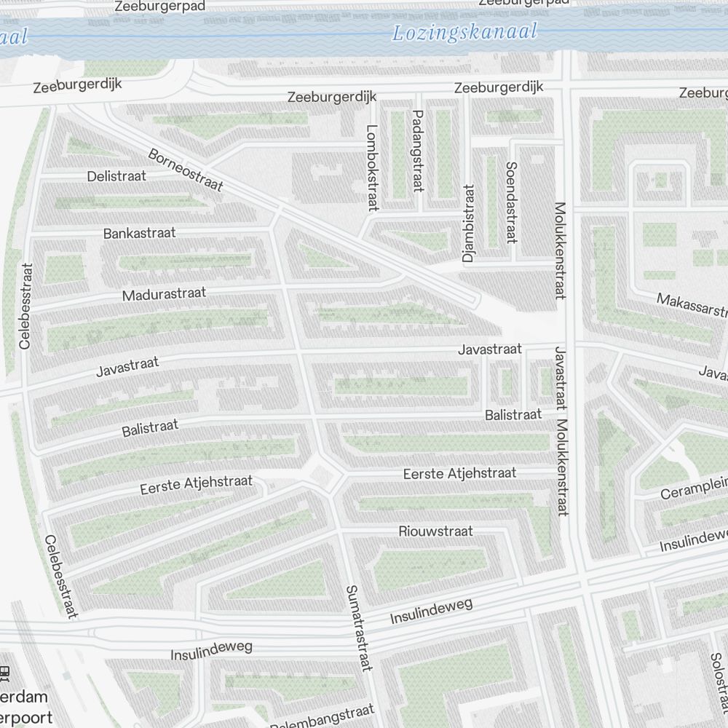
Task: Click the Delistraat street label
Action: tap(116, 176)
